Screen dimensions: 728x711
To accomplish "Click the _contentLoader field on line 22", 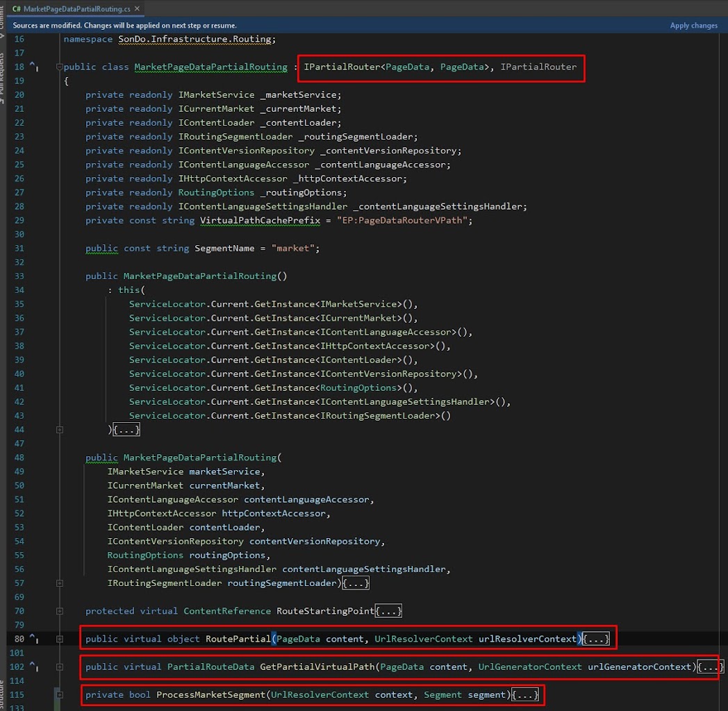I will click(x=298, y=122).
